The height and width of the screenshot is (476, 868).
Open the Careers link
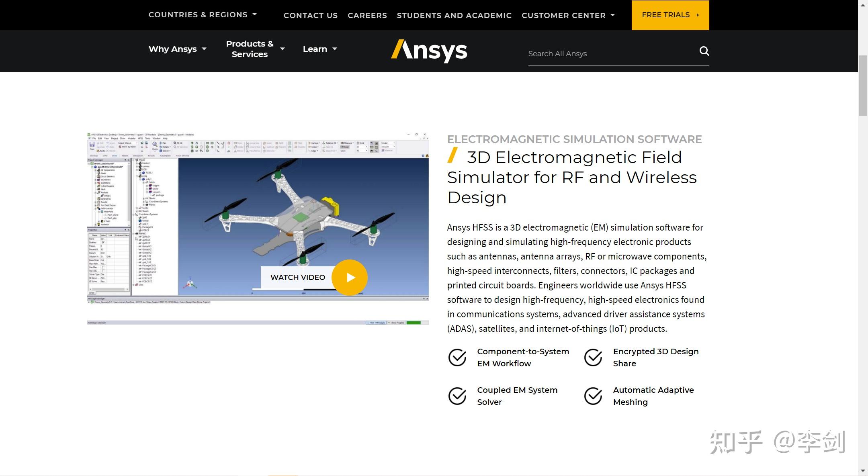367,15
